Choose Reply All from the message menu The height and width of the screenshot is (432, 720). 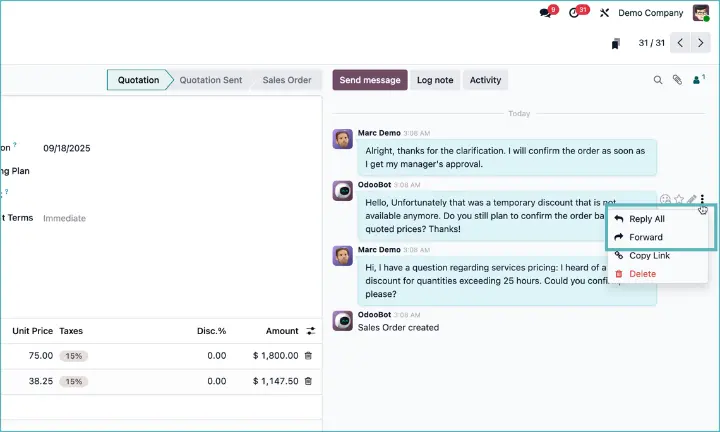point(646,219)
